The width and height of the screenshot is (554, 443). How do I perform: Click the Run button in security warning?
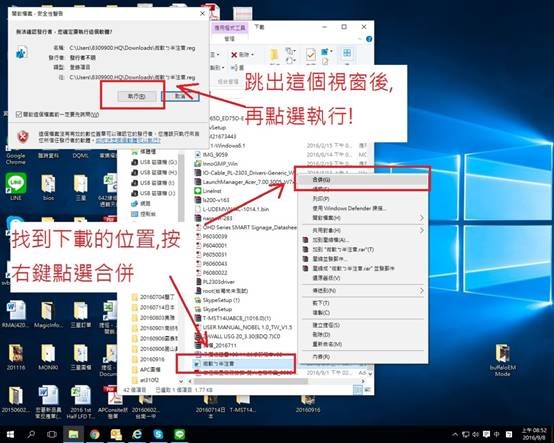[x=137, y=96]
